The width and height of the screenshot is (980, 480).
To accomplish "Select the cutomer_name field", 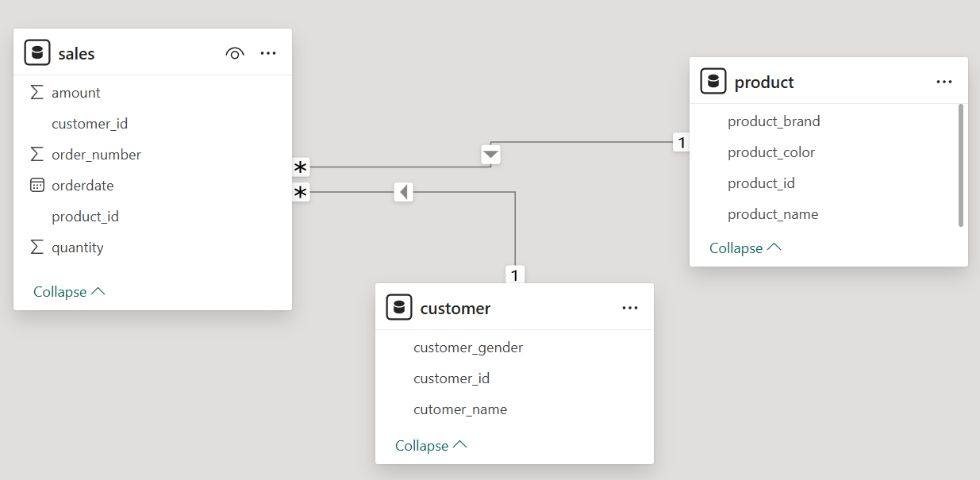I will tap(460, 409).
